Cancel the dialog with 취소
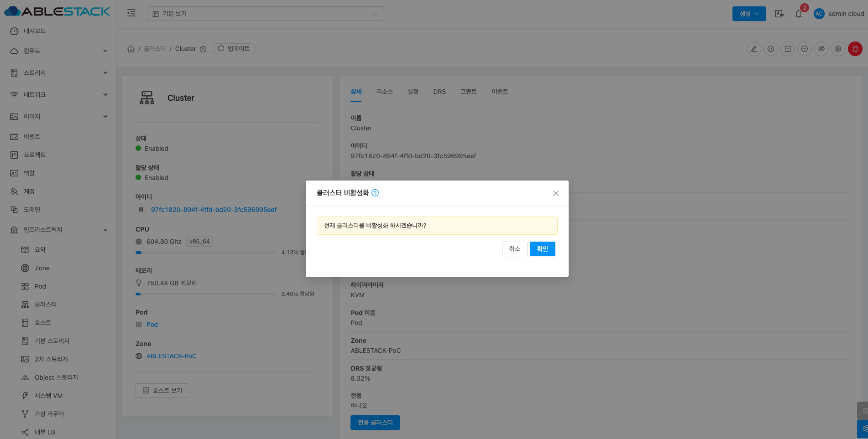 514,249
